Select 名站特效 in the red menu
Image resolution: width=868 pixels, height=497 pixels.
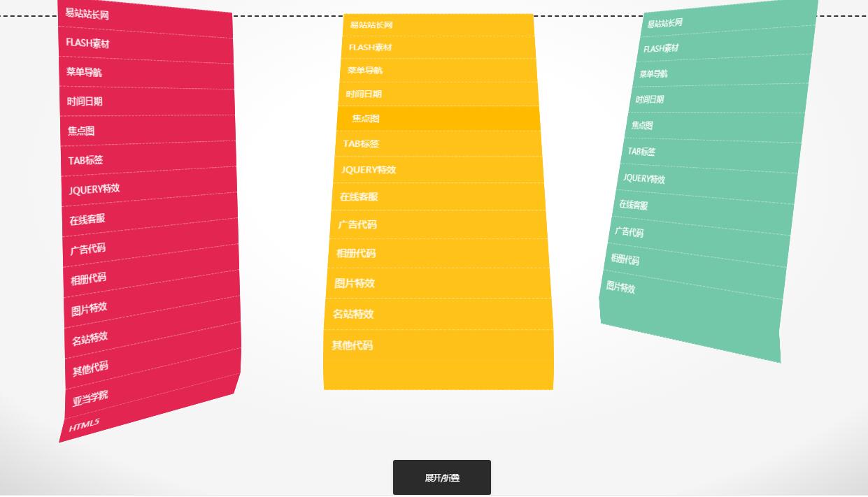pyautogui.click(x=89, y=338)
